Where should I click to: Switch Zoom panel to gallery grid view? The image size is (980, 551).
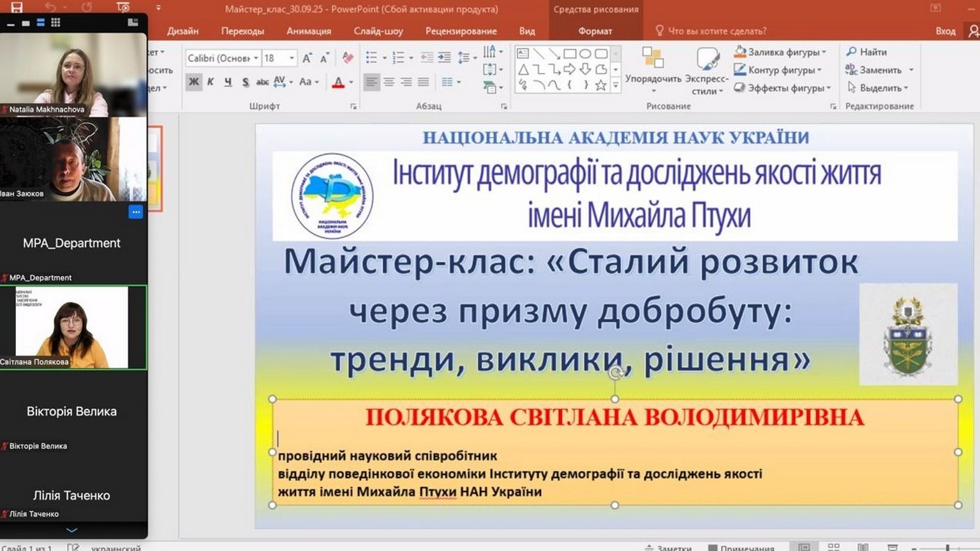pyautogui.click(x=56, y=22)
